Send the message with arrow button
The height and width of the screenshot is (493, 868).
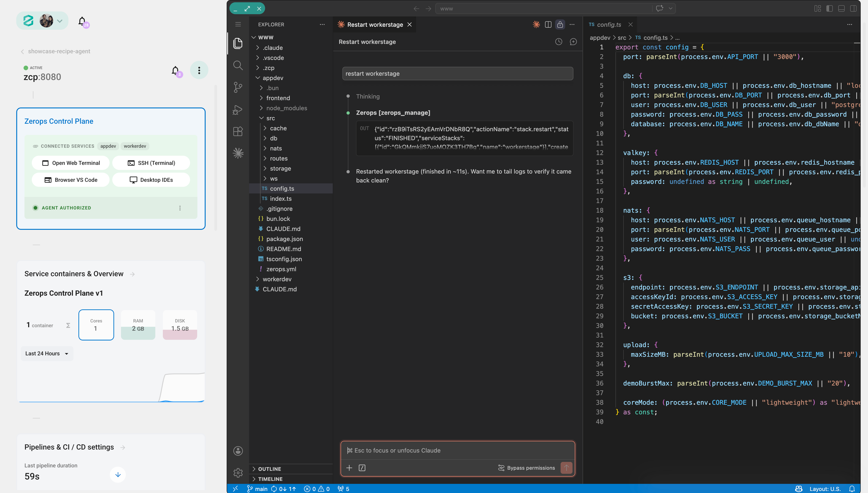tap(566, 468)
